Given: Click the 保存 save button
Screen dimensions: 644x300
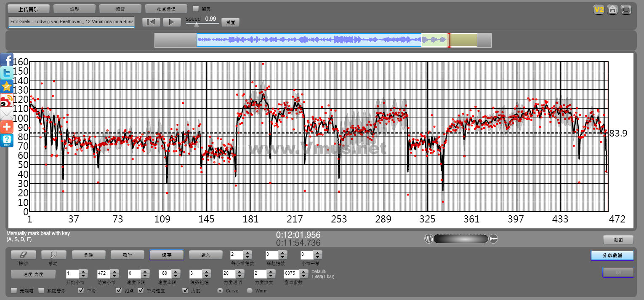Looking at the screenshot, I should point(167,255).
